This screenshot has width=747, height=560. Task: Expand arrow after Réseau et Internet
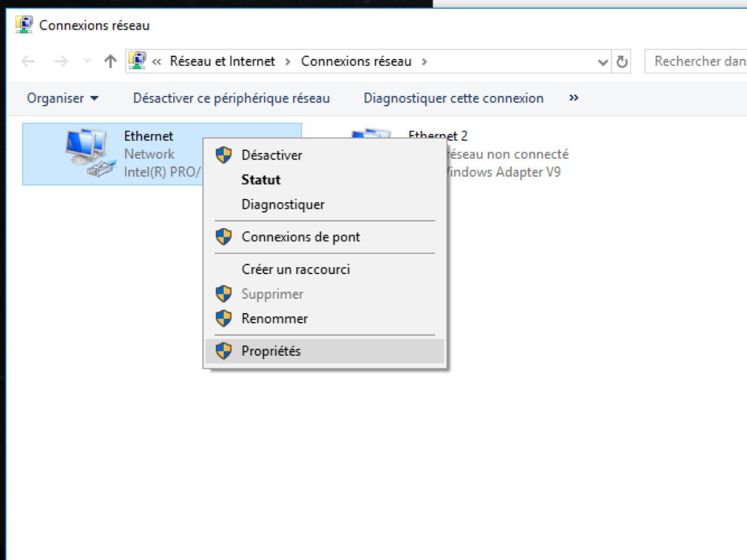pyautogui.click(x=288, y=62)
